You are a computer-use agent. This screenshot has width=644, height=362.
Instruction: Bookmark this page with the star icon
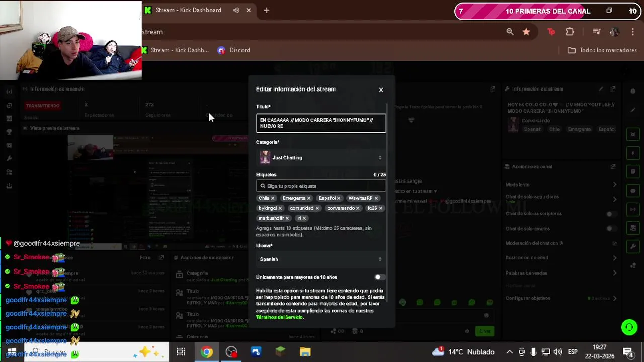point(526,32)
